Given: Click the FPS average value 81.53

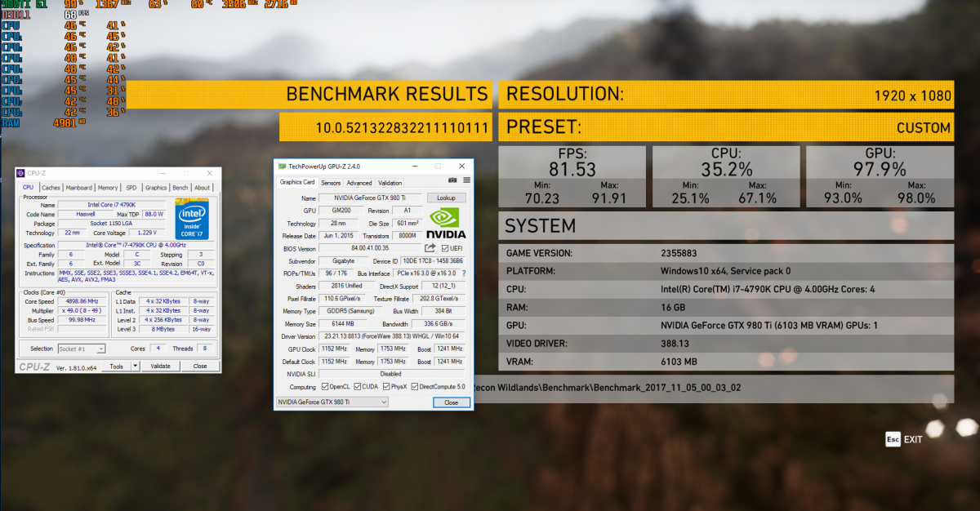Looking at the screenshot, I should point(571,170).
